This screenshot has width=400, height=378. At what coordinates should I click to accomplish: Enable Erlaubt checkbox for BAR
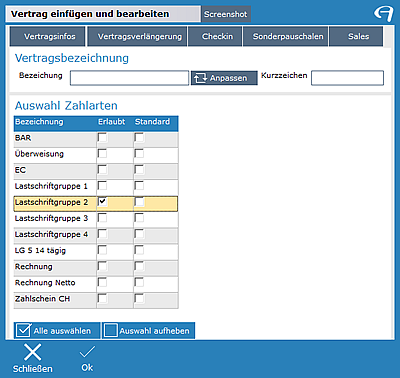click(103, 138)
